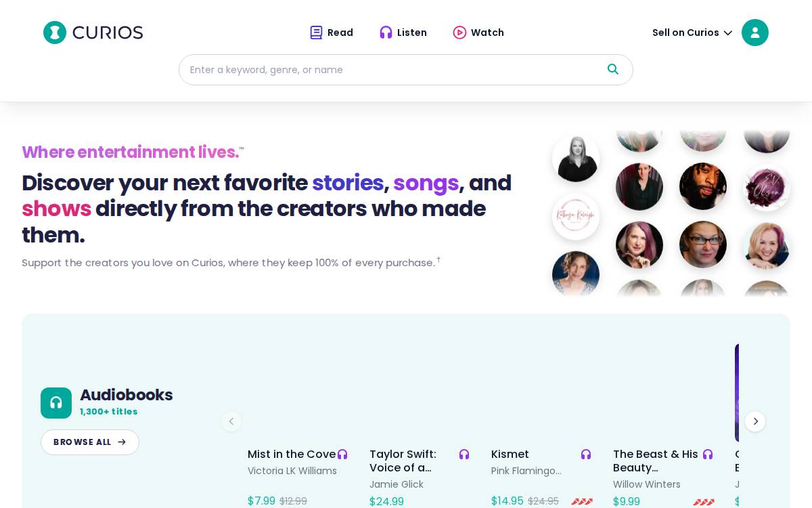Click the Browse All audiobooks button

(x=90, y=442)
